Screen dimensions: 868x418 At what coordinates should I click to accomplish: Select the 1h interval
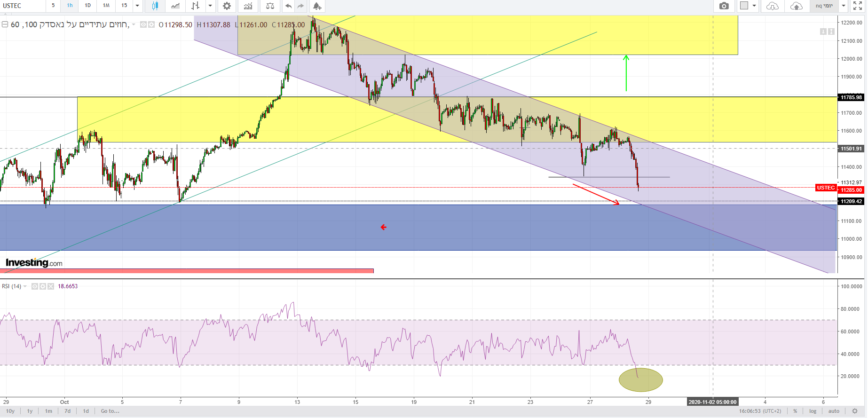(x=70, y=6)
